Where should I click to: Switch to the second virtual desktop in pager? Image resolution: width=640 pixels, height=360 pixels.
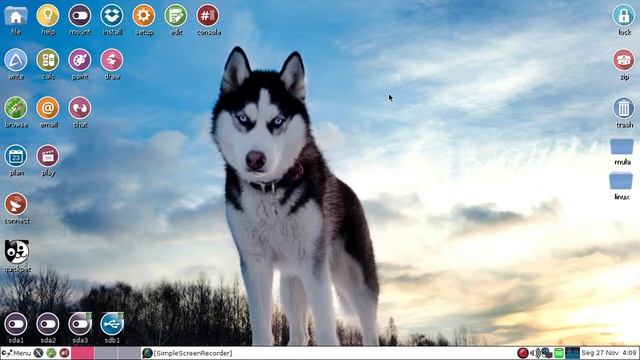(106, 353)
